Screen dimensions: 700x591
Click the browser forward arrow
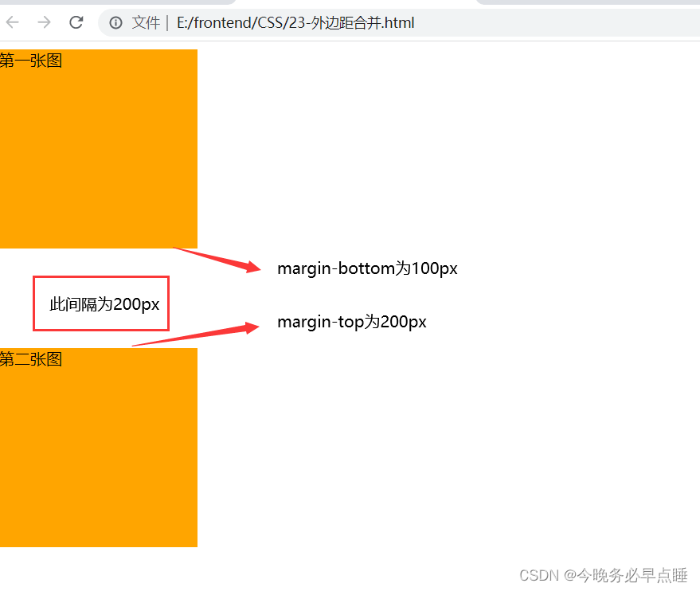(x=44, y=22)
